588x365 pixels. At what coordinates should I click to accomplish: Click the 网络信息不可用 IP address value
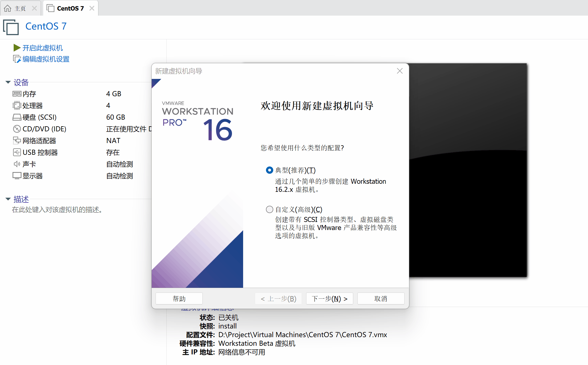(242, 352)
